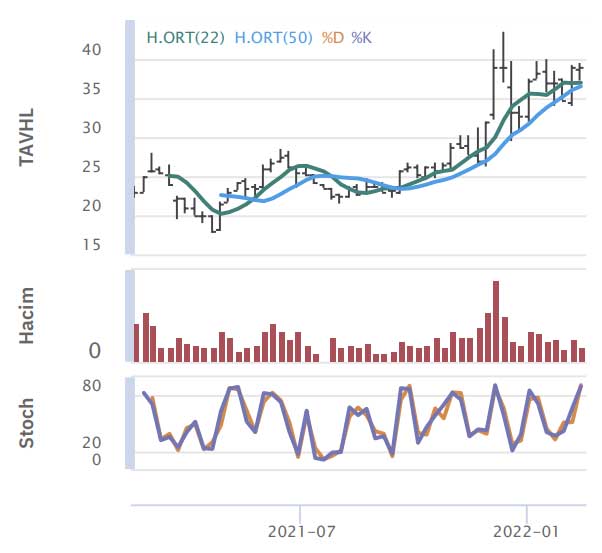Click the 20 price axis label
Screen dimensions: 602x553
tap(92, 206)
